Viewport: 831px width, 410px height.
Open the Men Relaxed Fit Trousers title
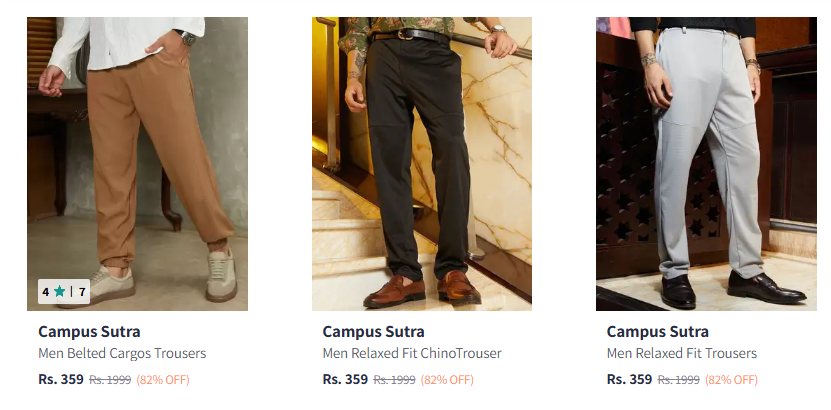click(681, 354)
